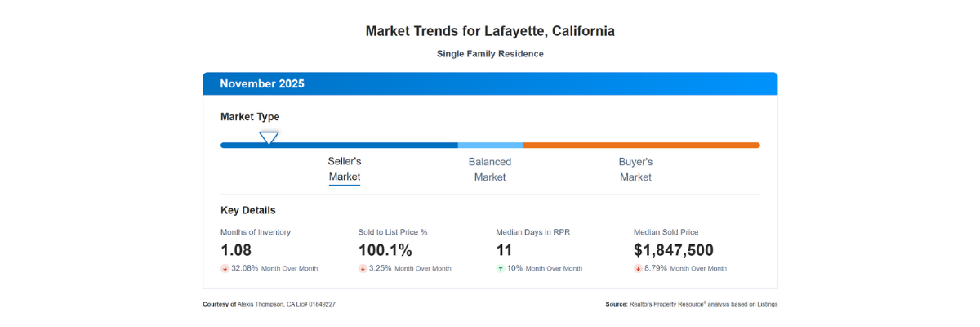
Task: Click the green up arrow beside 10%
Action: [x=501, y=268]
